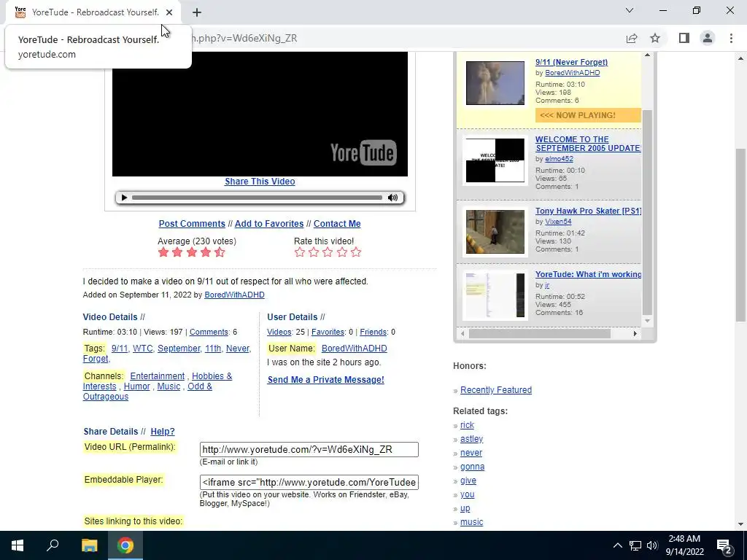Open the September 2005 Update video thumbnail

(x=495, y=160)
